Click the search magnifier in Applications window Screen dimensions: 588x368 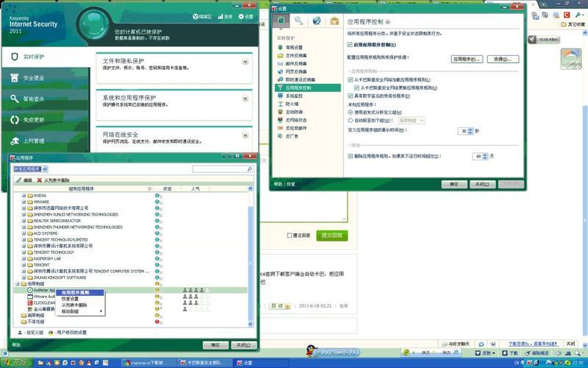[250, 169]
